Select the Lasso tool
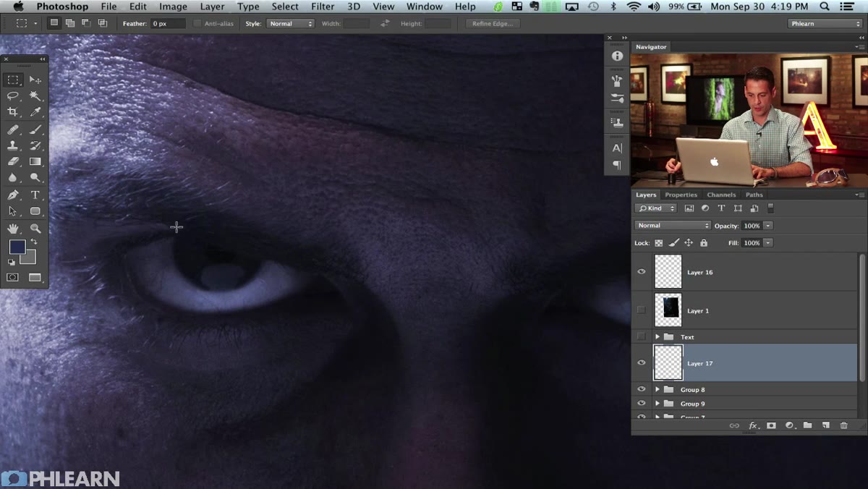Image resolution: width=868 pixels, height=489 pixels. point(13,95)
